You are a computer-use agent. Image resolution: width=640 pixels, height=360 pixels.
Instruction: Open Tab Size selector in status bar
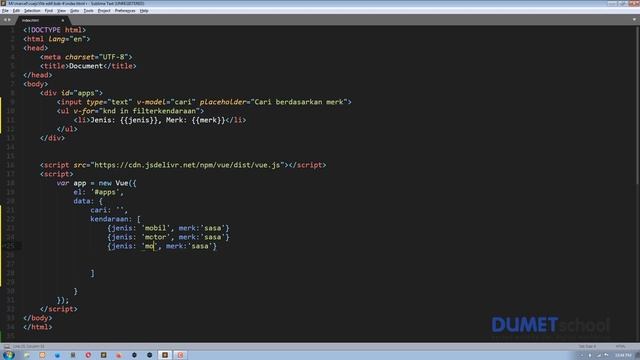point(587,346)
